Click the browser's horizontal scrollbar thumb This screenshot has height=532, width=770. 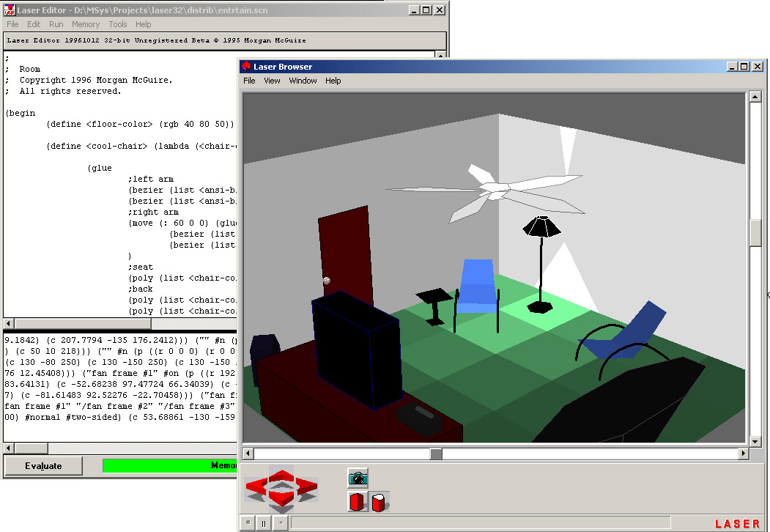click(x=436, y=454)
